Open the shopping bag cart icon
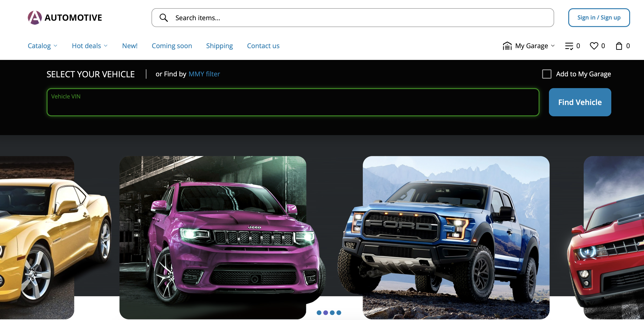 click(x=619, y=46)
